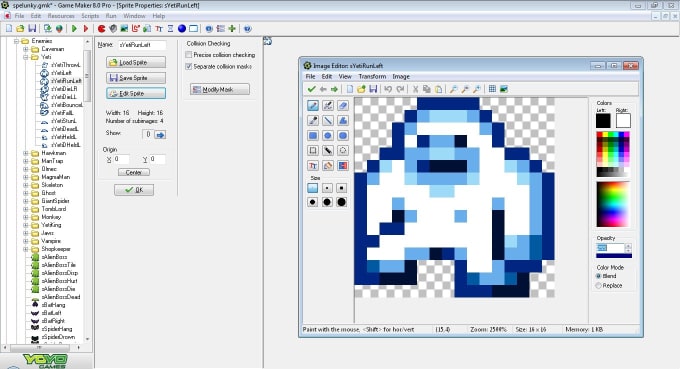680x369 pixels.
Task: Go to next subimage with green arrow
Action: click(x=334, y=89)
